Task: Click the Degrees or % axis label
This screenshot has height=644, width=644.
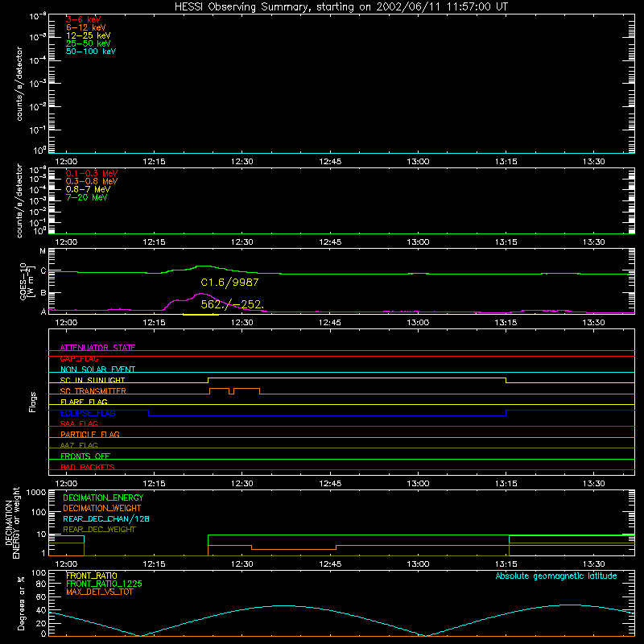Action: [x=21, y=603]
